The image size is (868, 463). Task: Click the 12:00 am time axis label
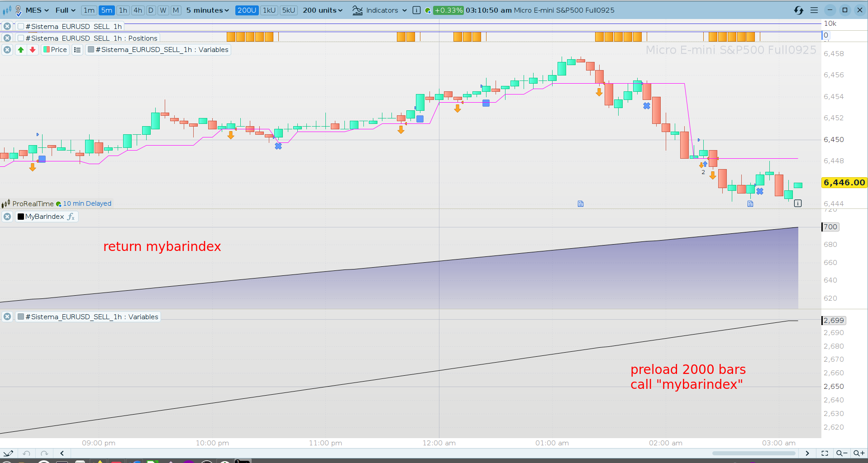point(439,443)
